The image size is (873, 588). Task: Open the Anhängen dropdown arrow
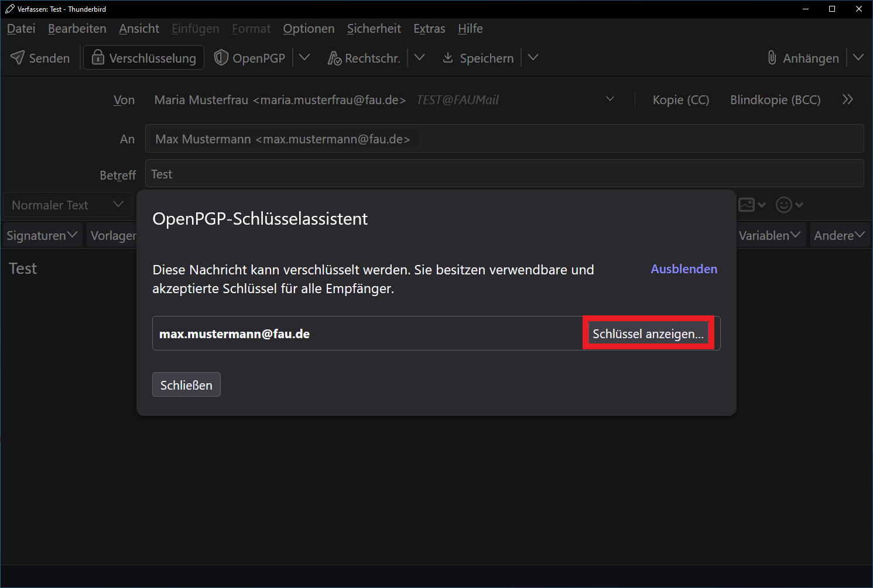pos(858,58)
